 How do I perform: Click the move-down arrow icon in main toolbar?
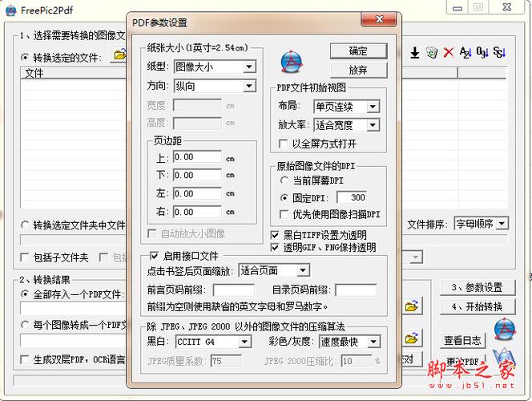414,53
